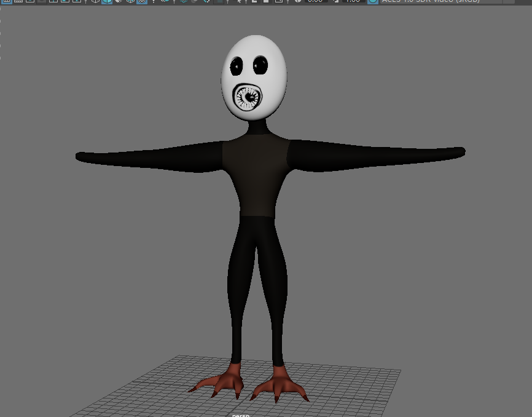Viewport: 532px width, 417px height.
Task: Enable wireframe on shaded icon
Action: pos(130,1)
